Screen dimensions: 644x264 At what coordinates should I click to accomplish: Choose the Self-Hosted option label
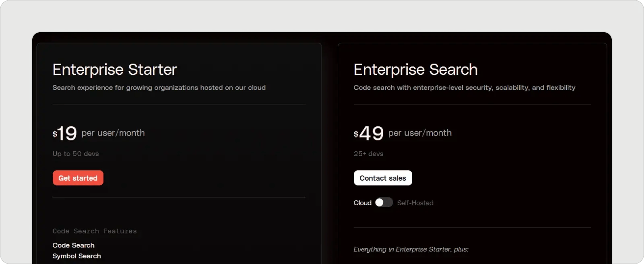click(x=415, y=203)
